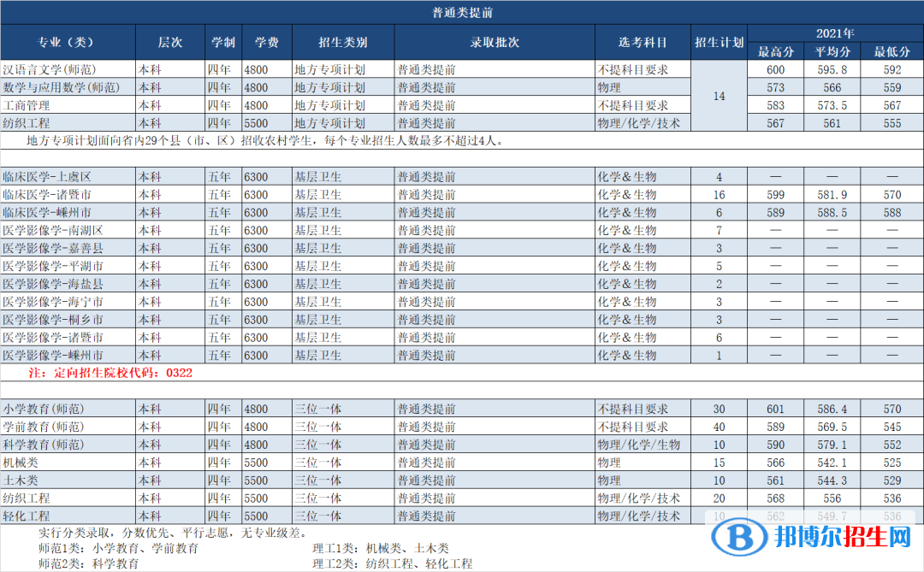Click average score 595.8
The width and height of the screenshot is (924, 572).
coord(832,69)
